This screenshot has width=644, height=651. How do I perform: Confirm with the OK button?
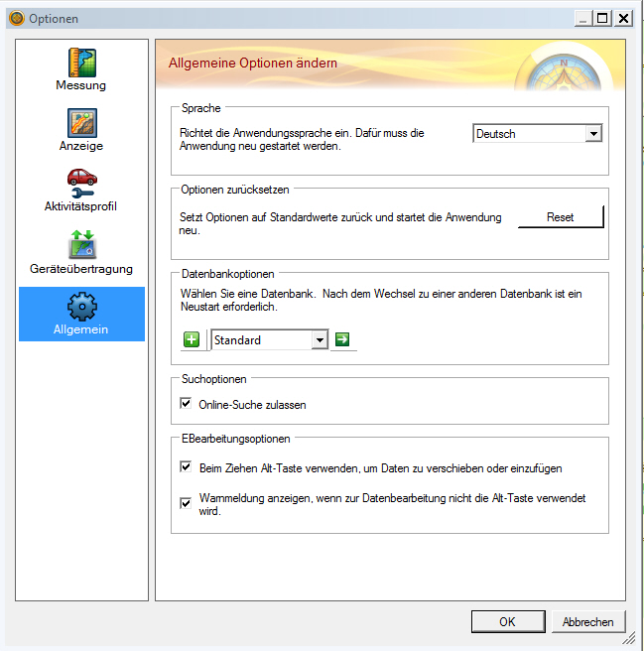coord(507,622)
